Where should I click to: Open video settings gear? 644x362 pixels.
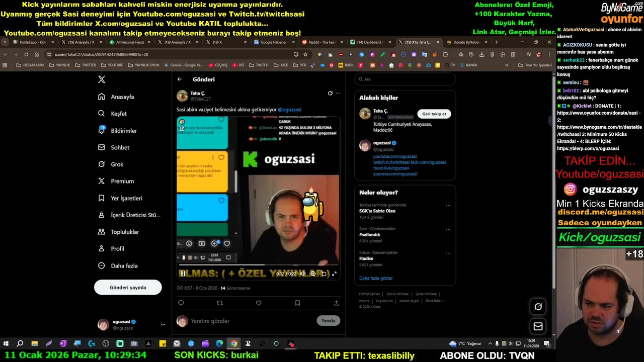coord(313,274)
